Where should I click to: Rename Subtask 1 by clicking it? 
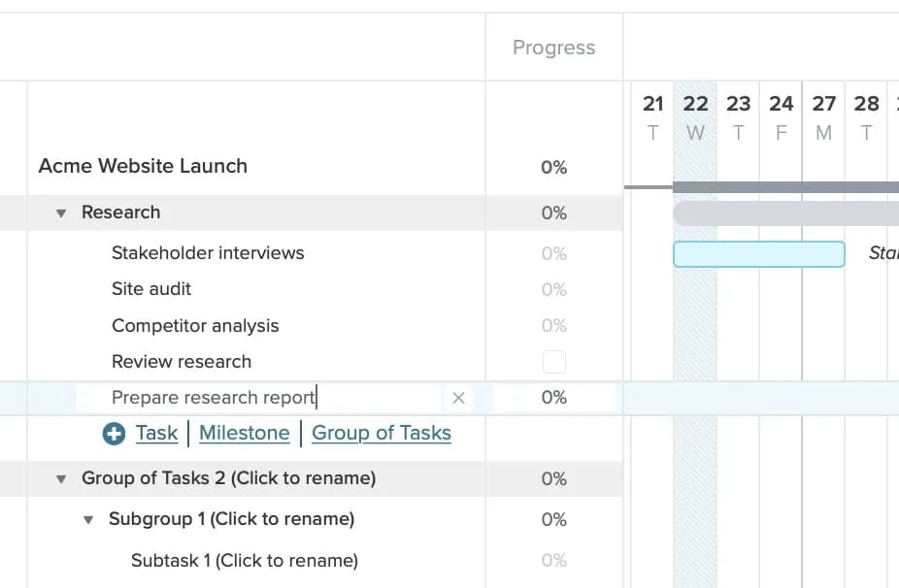[x=245, y=561]
